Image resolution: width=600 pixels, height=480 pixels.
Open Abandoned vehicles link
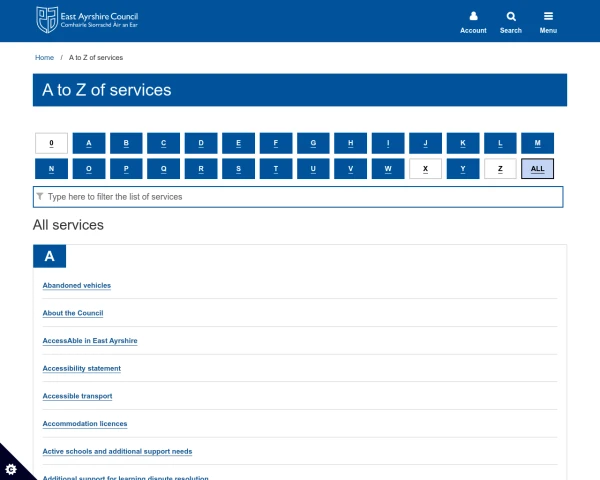click(76, 285)
